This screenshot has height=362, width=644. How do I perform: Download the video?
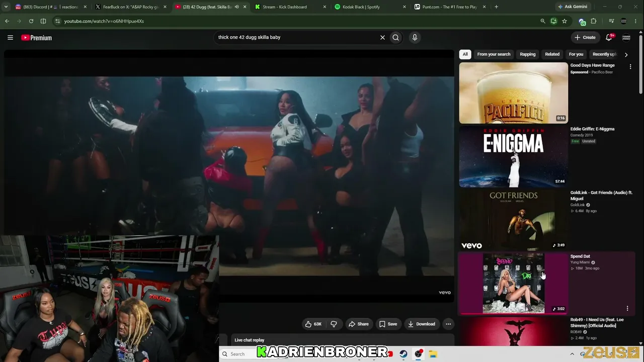click(421, 324)
